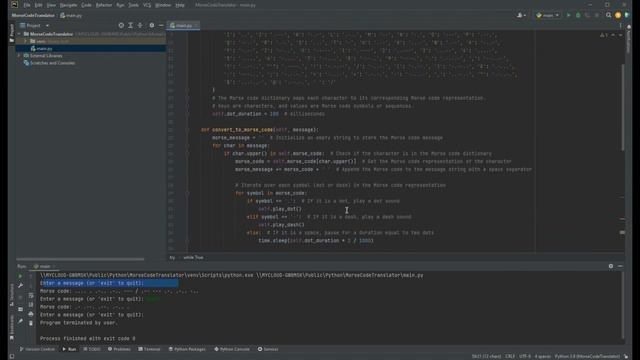The width and height of the screenshot is (640, 360).
Task: Open Project panel gear options
Action: [152, 25]
